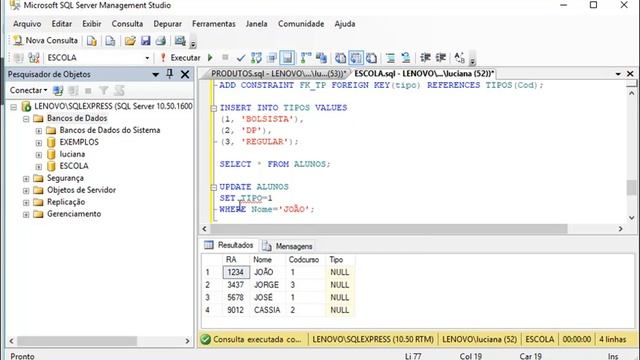This screenshot has height=360, width=640.
Task: Open the Depurar menu
Action: pos(167,24)
